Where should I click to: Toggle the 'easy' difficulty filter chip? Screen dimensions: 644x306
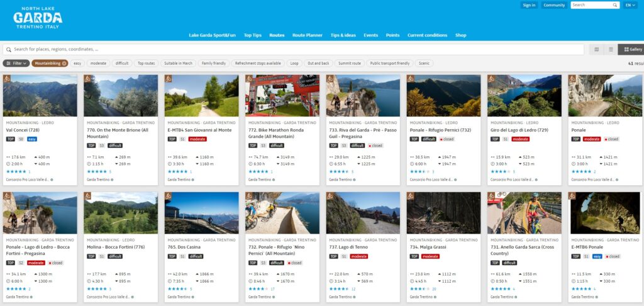(77, 64)
